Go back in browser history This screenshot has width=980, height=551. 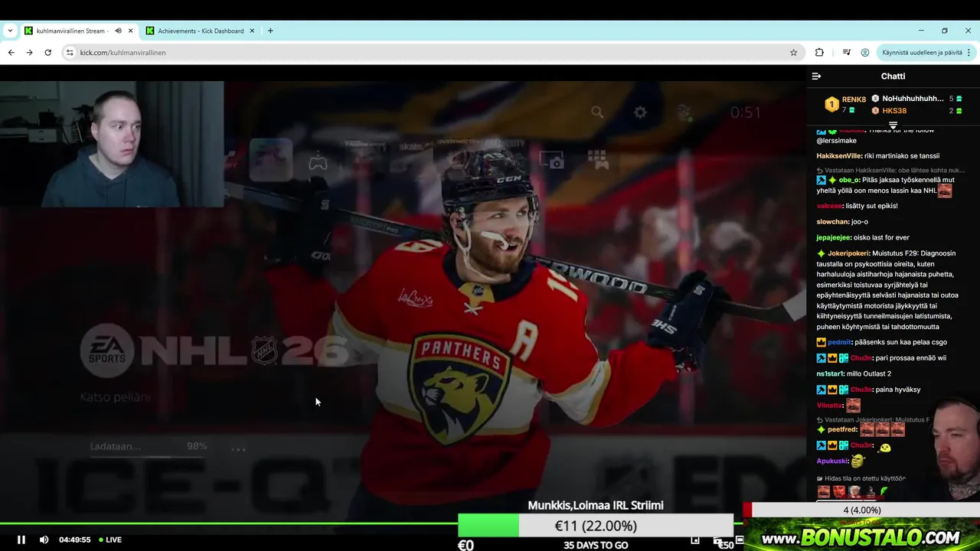(x=11, y=52)
